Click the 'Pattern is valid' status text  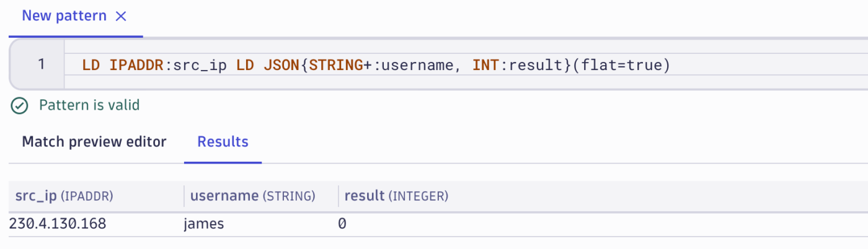(89, 105)
